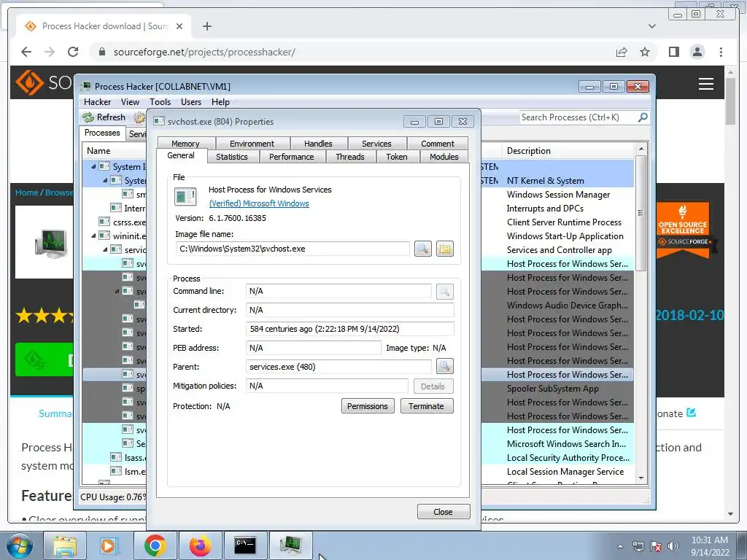Click the Close button in the Properties dialog
This screenshot has width=747, height=560.
443,511
